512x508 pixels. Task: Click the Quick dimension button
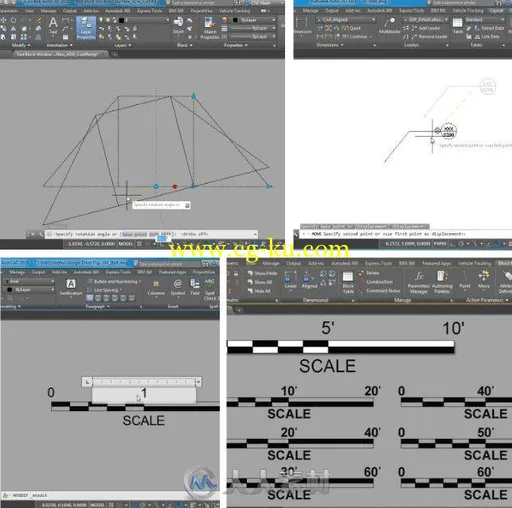tap(352, 28)
